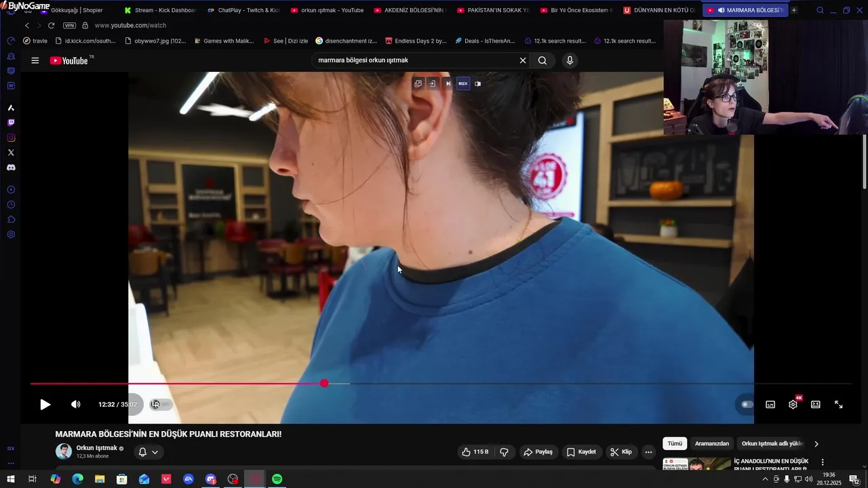Show more filter chips with the right arrow
This screenshot has width=868, height=488.
point(816,444)
